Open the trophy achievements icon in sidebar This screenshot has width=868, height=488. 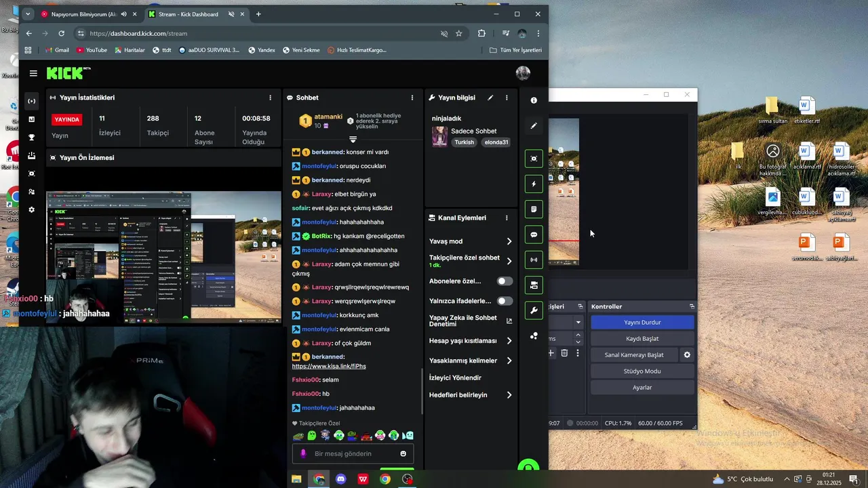point(31,138)
